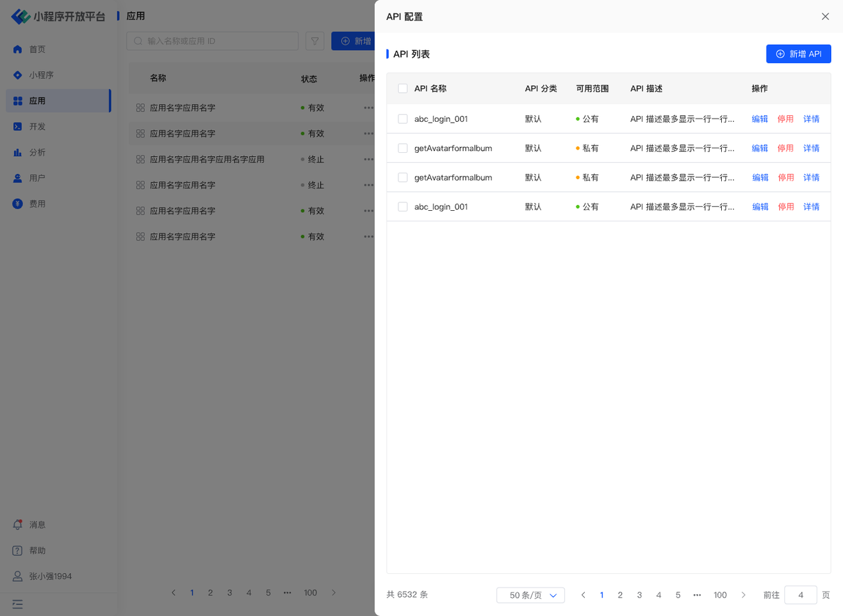Click Disable link for first abc_login_001 row
Screen dimensions: 843x616
pyautogui.click(x=786, y=119)
